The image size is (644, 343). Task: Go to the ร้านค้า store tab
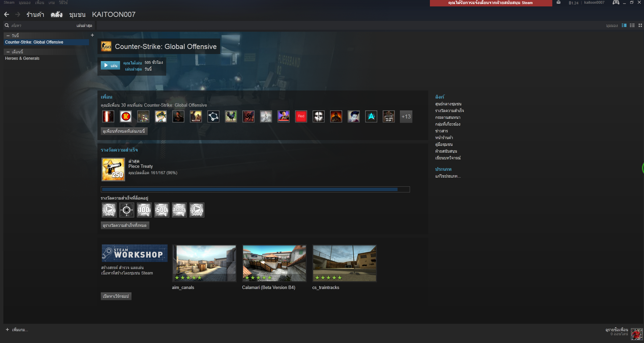tap(35, 15)
